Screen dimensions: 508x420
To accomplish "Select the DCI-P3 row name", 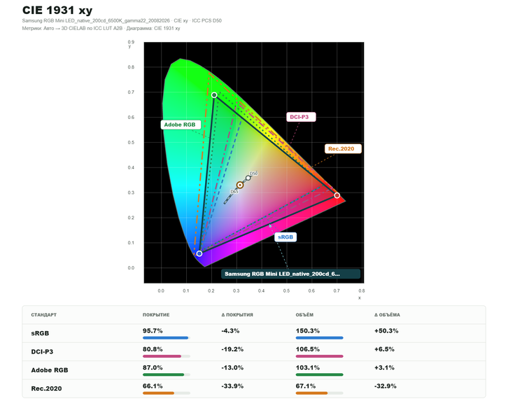I will [42, 351].
